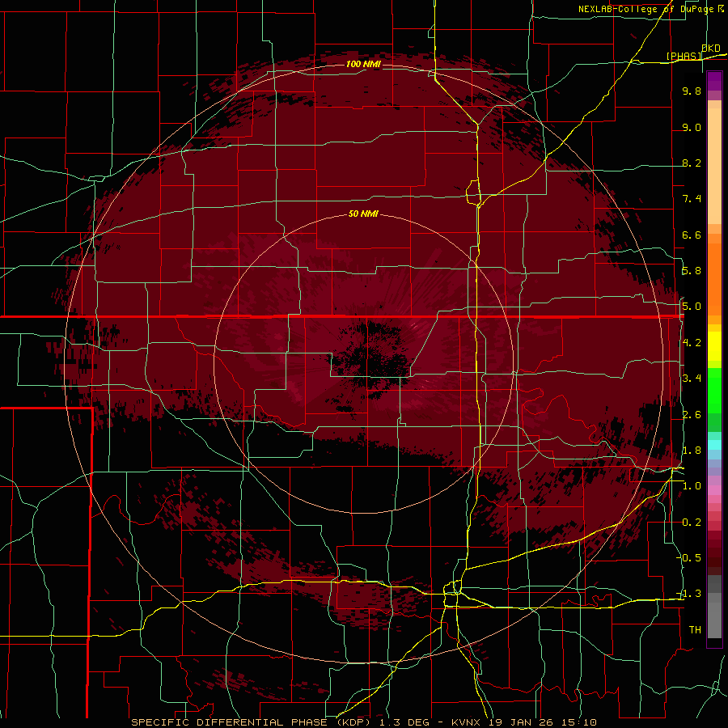This screenshot has height=728, width=728.
Task: Click the "KVNX 19 JAN 26 15:10" timestamp
Action: point(523,722)
